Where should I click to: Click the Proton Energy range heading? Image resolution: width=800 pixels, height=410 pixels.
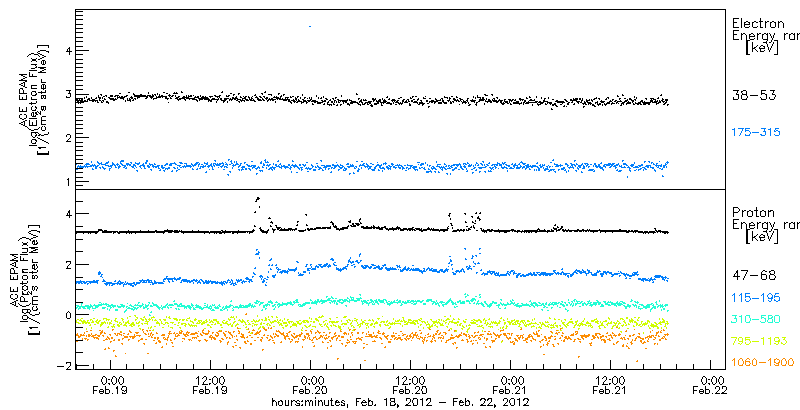pos(765,225)
